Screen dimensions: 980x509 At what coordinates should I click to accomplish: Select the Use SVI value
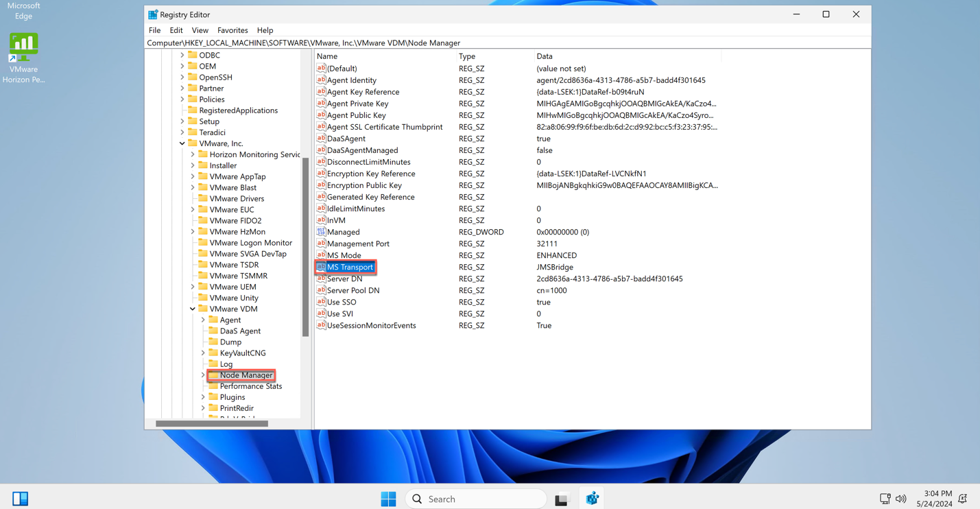340,313
